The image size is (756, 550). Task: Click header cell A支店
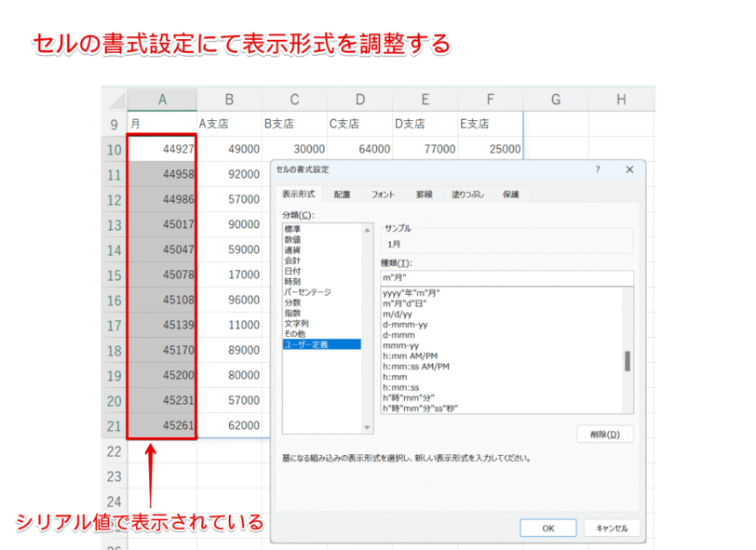pos(229,124)
